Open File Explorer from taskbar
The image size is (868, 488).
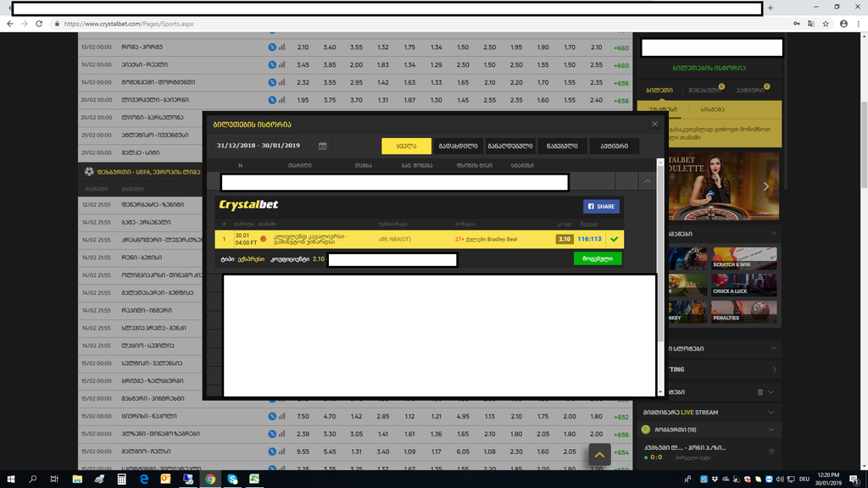pos(77,480)
